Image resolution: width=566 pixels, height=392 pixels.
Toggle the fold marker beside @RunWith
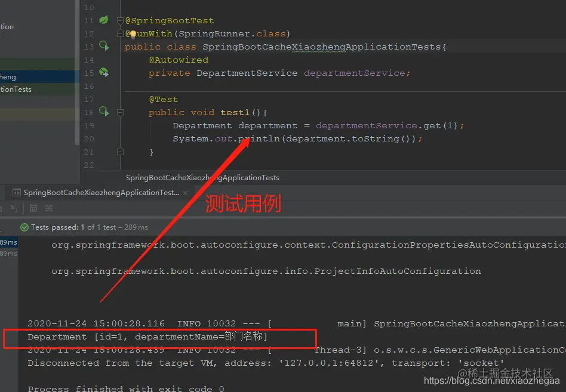click(x=120, y=34)
